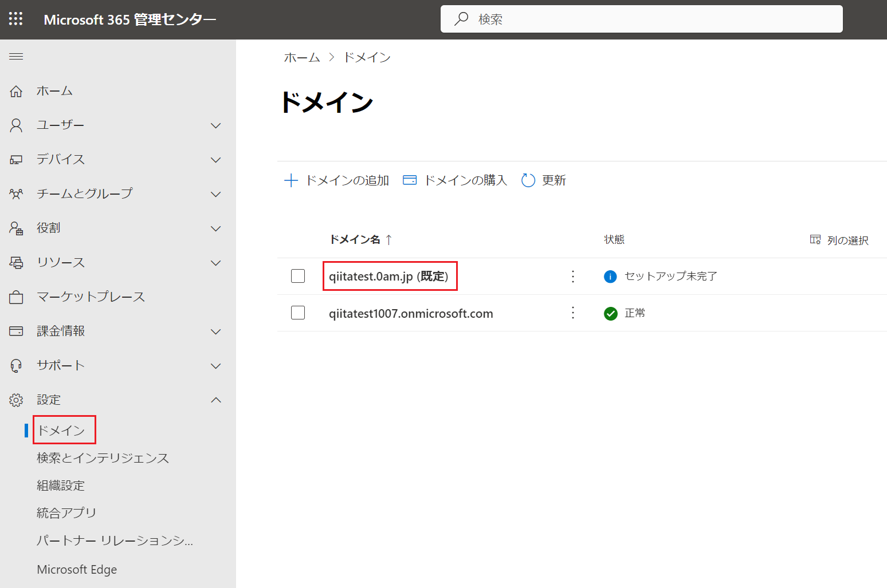This screenshot has height=588, width=887.
Task: Open the app launcher waffle icon
Action: pos(16,19)
